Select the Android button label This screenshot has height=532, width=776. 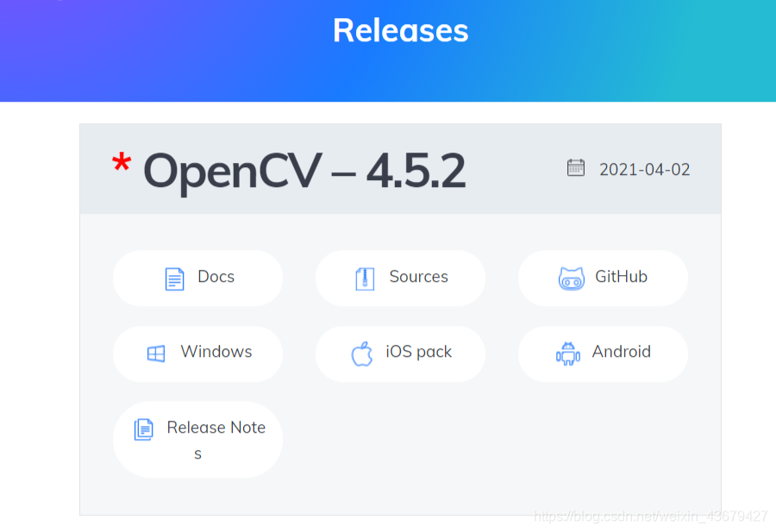pyautogui.click(x=621, y=352)
